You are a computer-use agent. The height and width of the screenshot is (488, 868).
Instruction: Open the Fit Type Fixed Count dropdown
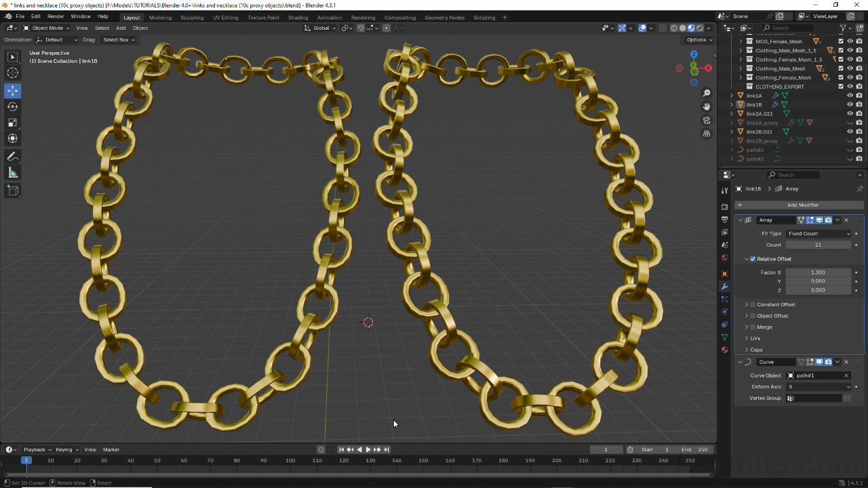(x=818, y=233)
